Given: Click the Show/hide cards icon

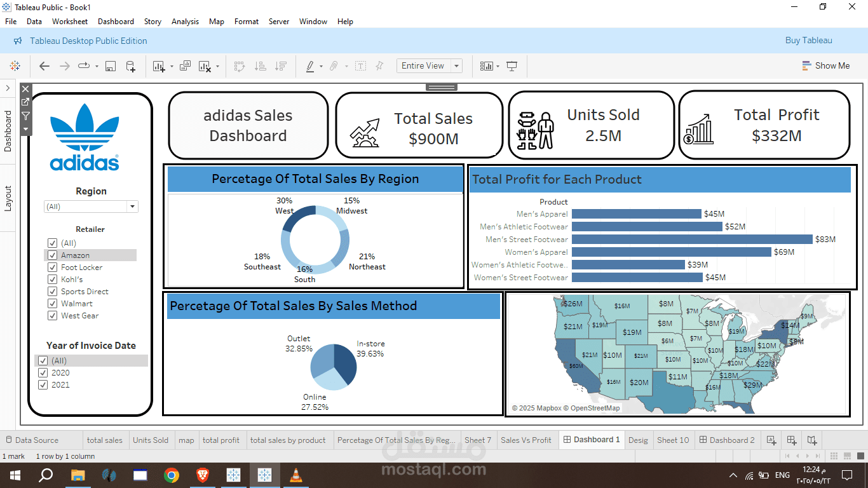Looking at the screenshot, I should tap(487, 66).
